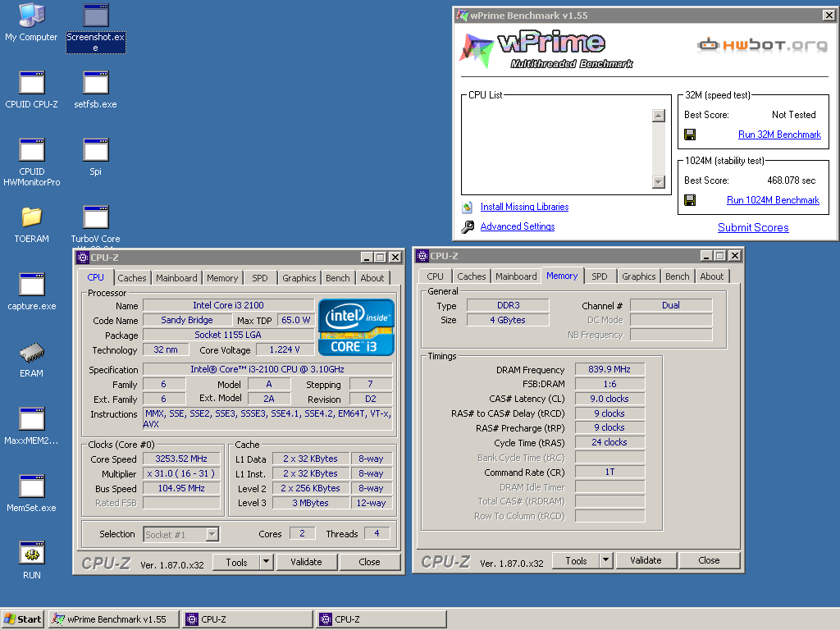This screenshot has width=840, height=630.
Task: Click the save icon beside Run 1024M Benchmark
Action: tap(690, 200)
